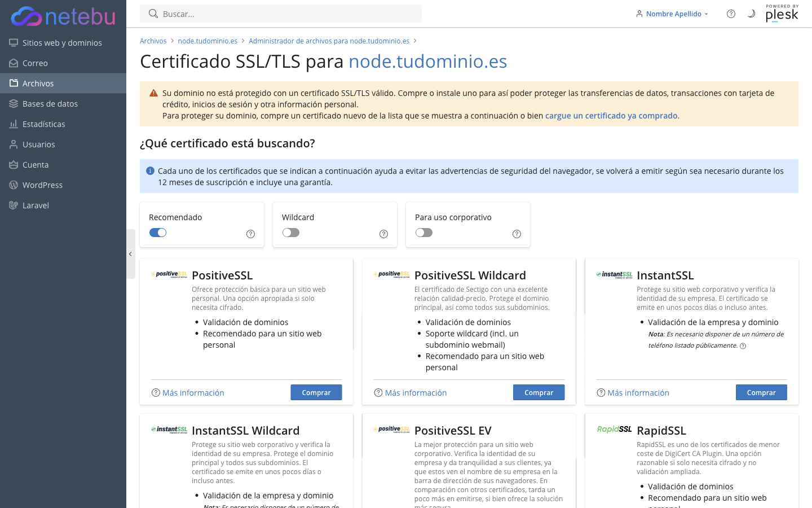Go to node.tudominio.es breadcrumb link
This screenshot has width=812, height=508.
(x=208, y=41)
